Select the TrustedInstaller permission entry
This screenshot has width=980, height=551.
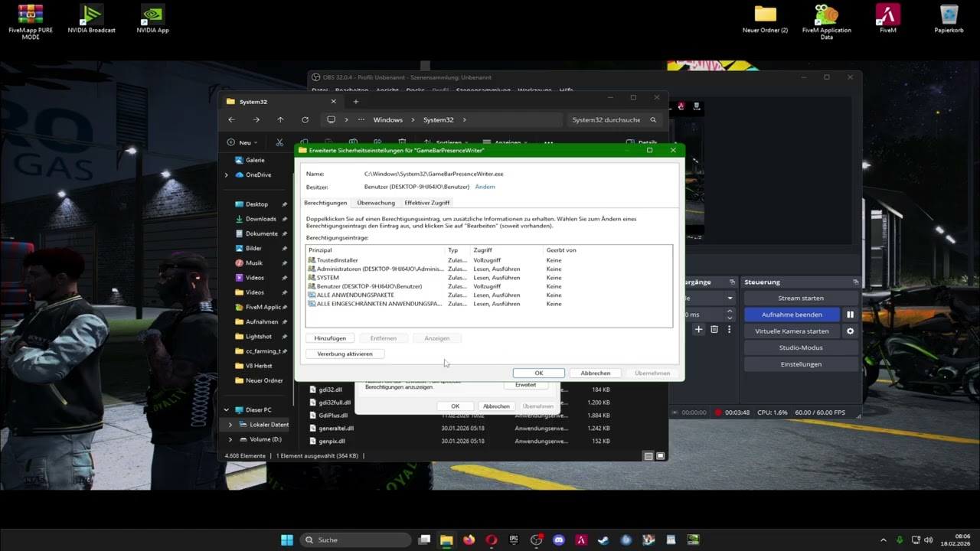click(338, 260)
